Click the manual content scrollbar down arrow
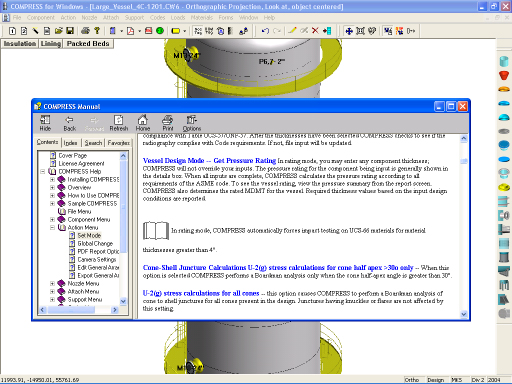Screen dimensions: 512x384 464,314
